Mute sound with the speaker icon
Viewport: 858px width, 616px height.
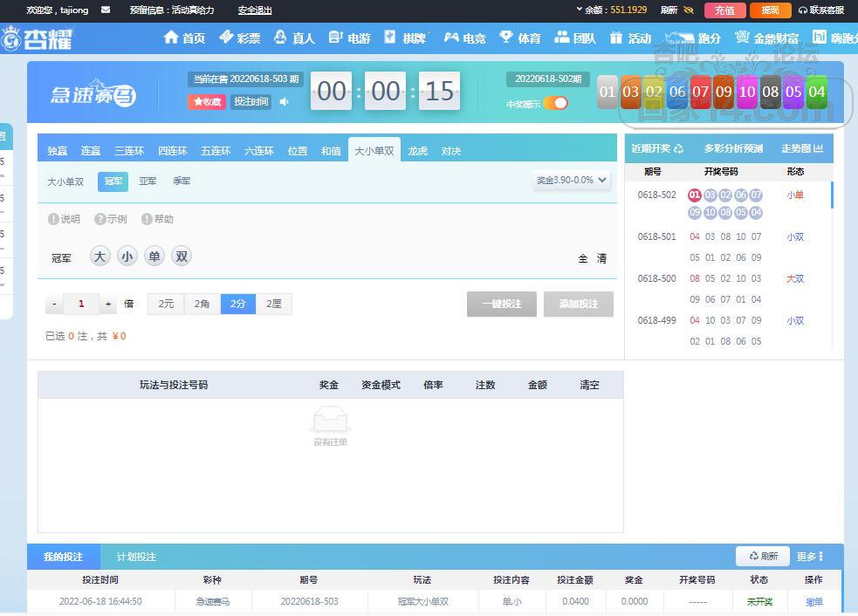pos(284,102)
